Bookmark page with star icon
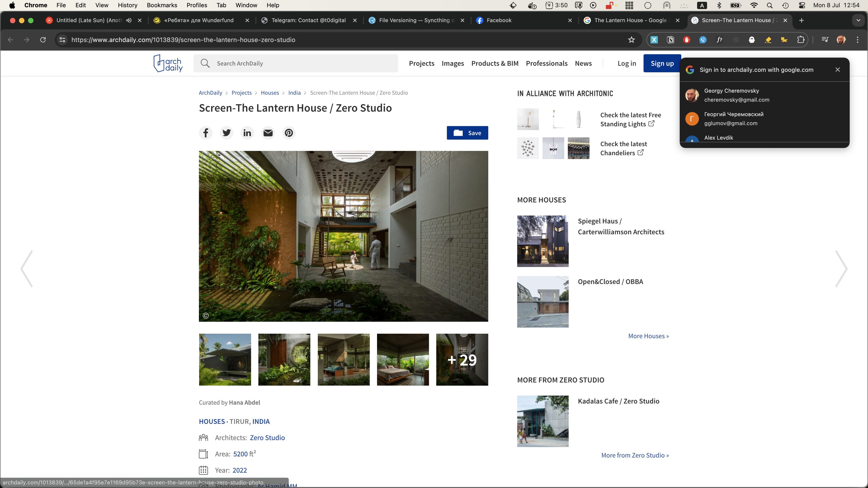Image resolution: width=868 pixels, height=488 pixels. (x=632, y=40)
